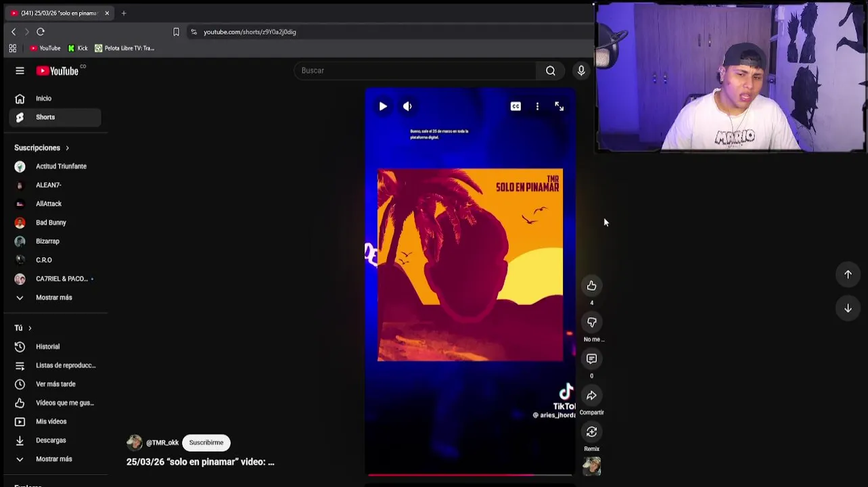Viewport: 868px width, 487px height.
Task: Open the YouTube bookmark
Action: pyautogui.click(x=45, y=48)
